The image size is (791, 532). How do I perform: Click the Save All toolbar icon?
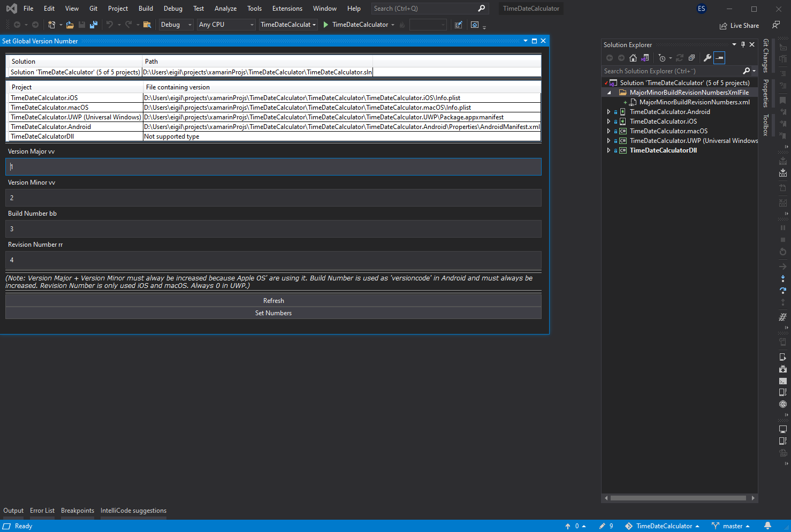pos(94,25)
